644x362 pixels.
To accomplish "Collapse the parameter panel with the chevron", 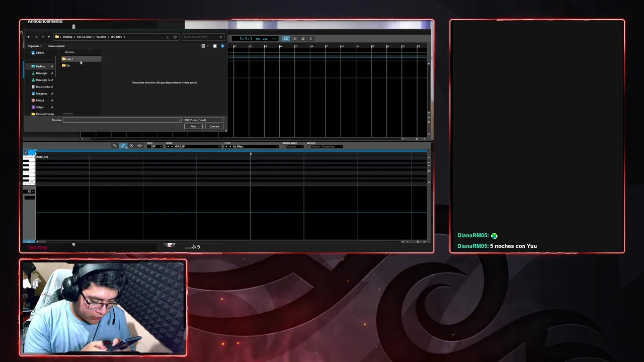I will coord(29,242).
